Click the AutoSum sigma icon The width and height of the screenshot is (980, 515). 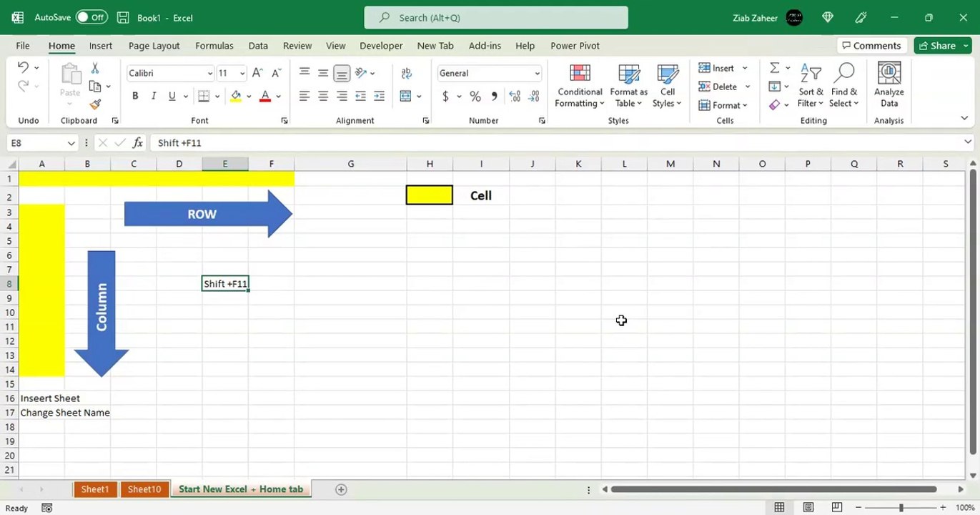click(x=774, y=68)
